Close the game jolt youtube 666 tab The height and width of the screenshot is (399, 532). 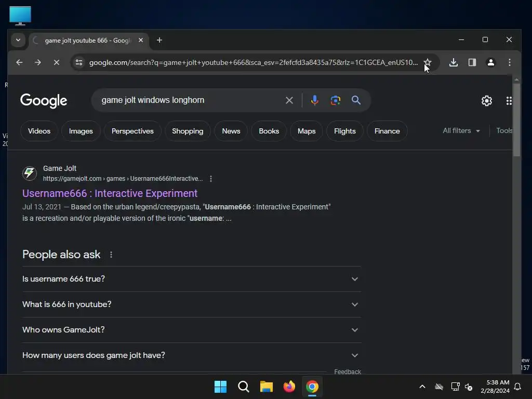(x=141, y=40)
